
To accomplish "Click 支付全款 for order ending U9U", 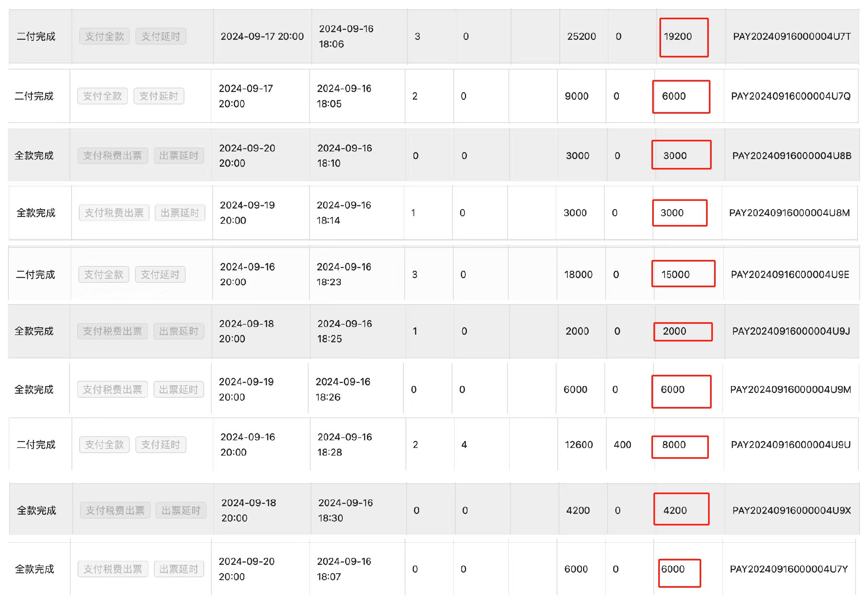I will pos(104,445).
